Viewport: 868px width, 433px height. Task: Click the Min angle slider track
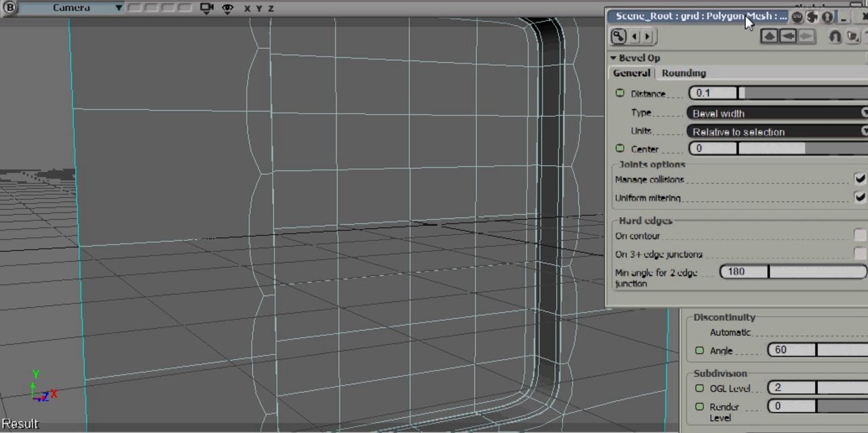tap(818, 271)
